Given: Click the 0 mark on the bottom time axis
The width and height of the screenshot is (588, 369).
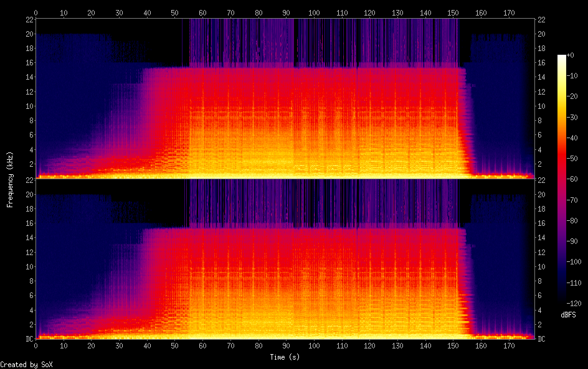Looking at the screenshot, I should tap(36, 346).
